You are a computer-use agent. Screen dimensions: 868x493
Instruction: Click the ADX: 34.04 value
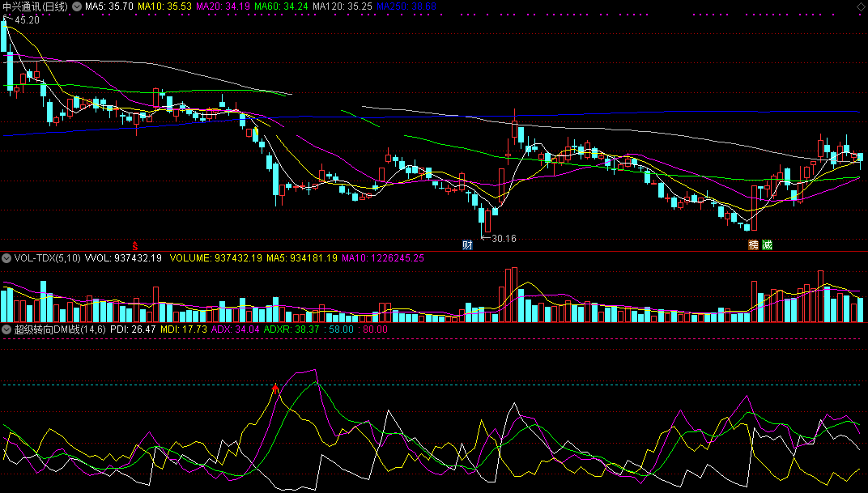coord(236,329)
